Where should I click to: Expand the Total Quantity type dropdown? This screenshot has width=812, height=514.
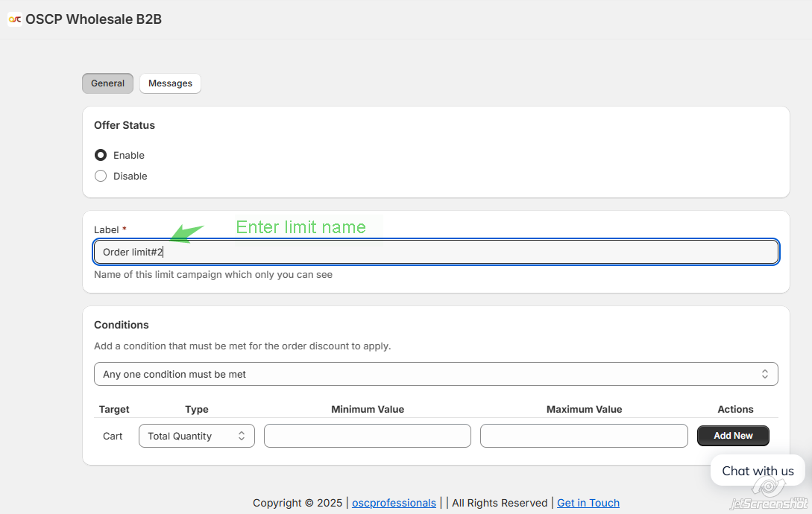coord(197,436)
